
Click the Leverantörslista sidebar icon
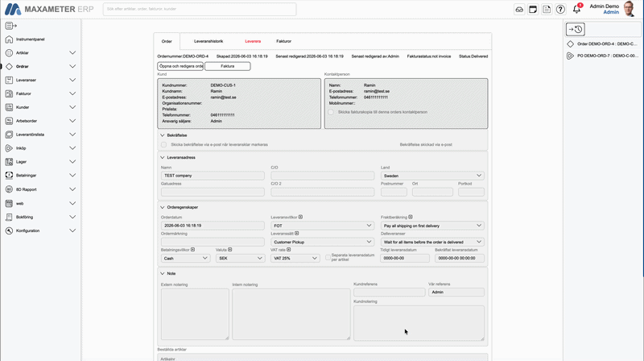9,135
